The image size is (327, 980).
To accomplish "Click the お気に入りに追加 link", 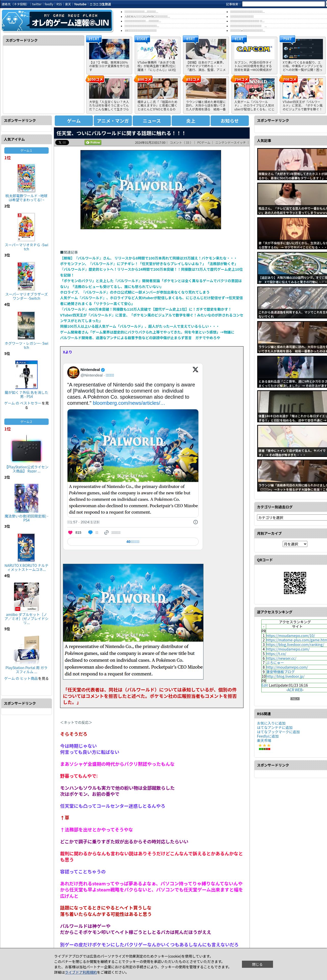I will (271, 723).
